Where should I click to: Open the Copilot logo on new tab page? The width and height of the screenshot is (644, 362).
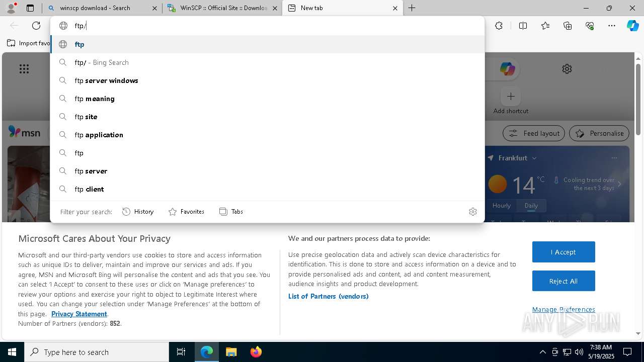[507, 69]
